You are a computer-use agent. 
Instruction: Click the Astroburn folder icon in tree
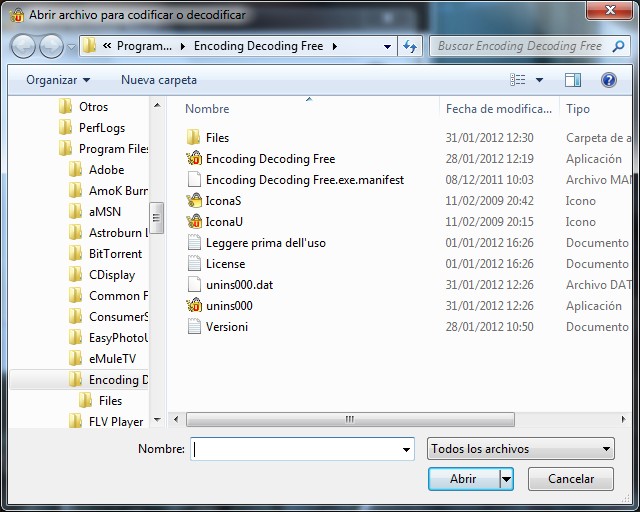tap(76, 232)
